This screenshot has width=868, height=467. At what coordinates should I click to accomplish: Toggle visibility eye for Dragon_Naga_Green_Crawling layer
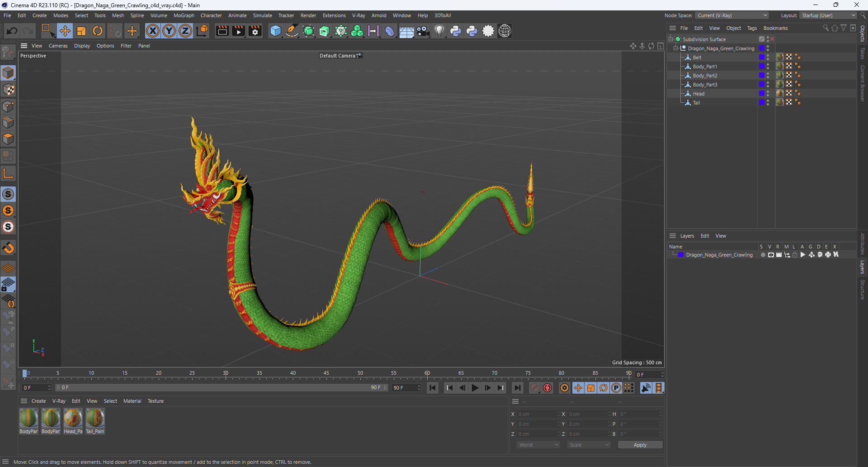coord(771,255)
